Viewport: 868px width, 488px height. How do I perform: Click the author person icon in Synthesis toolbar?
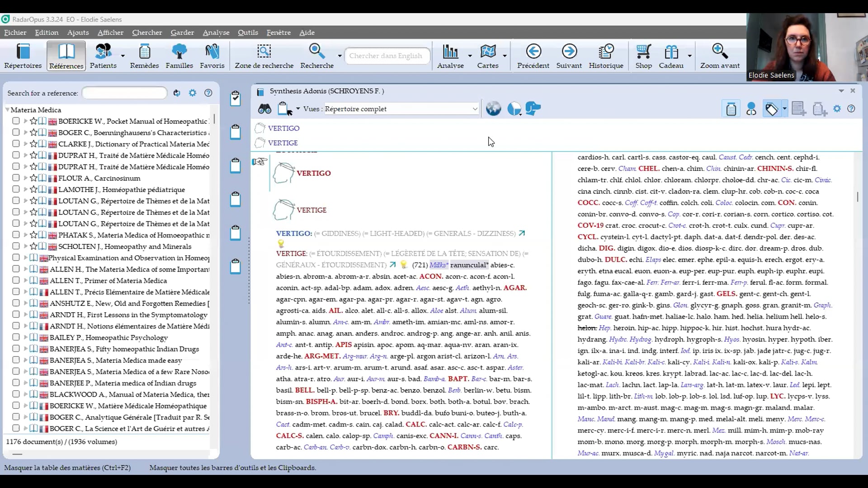[x=751, y=109]
